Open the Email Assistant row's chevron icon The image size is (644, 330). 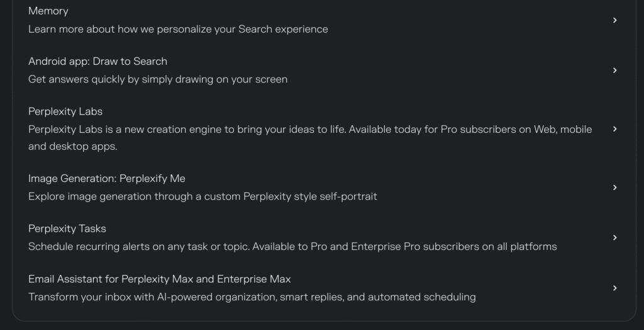615,288
